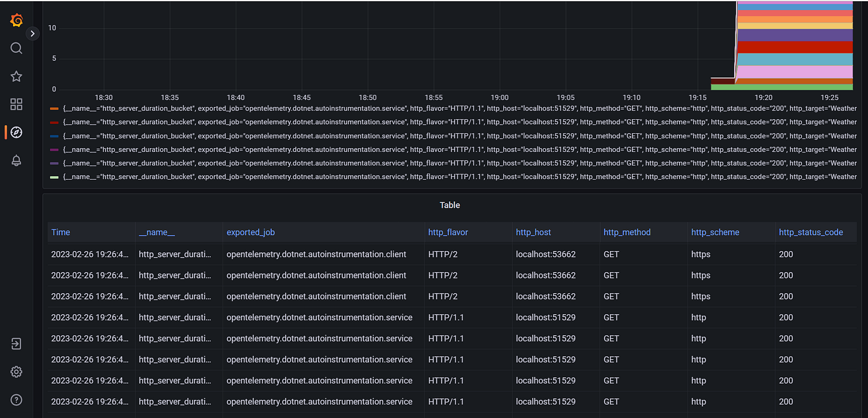Open Starred dashboards star icon
Viewport: 868px width, 418px height.
(x=17, y=76)
